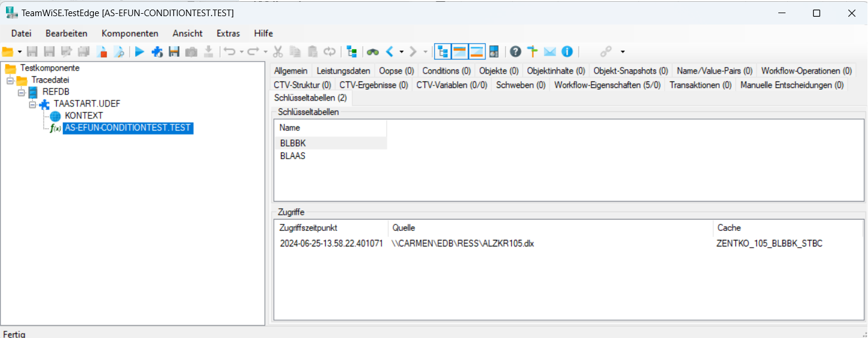Click the blue puzzle piece toolbar icon
The height and width of the screenshot is (338, 868).
click(x=157, y=52)
